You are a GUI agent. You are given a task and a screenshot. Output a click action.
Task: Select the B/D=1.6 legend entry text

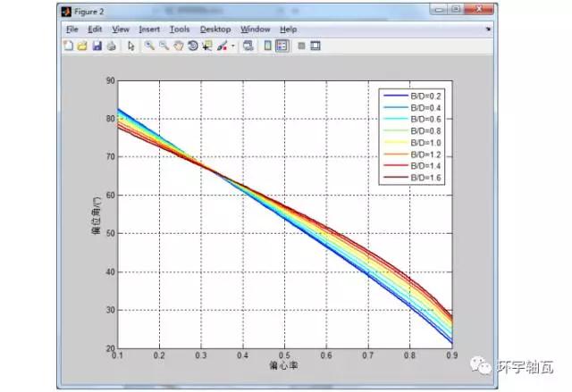[x=425, y=178]
